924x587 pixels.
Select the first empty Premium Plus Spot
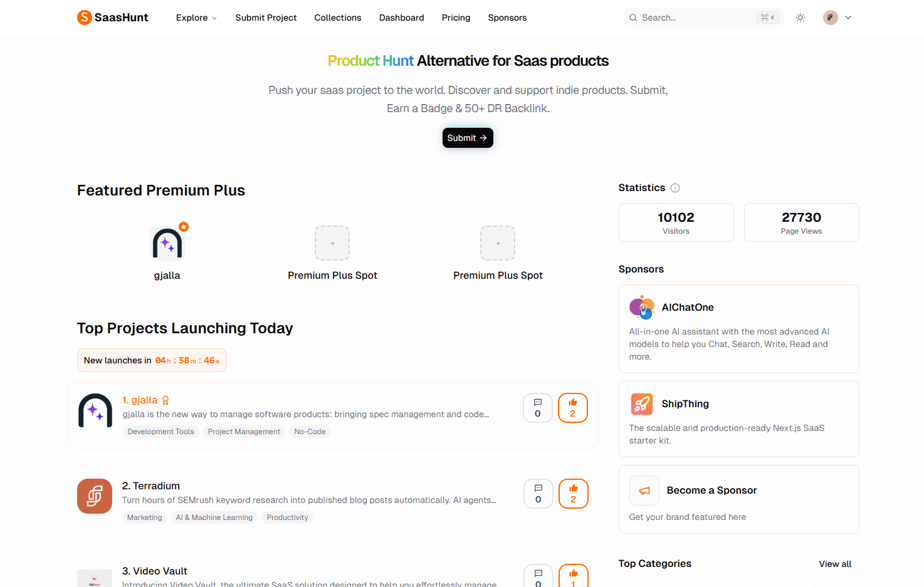click(332, 243)
